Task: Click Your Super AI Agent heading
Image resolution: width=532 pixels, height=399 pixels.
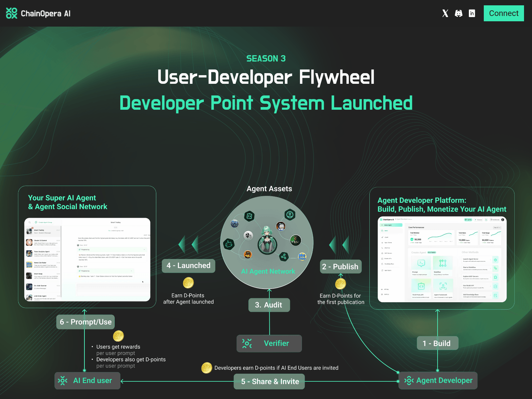Action: tap(67, 202)
